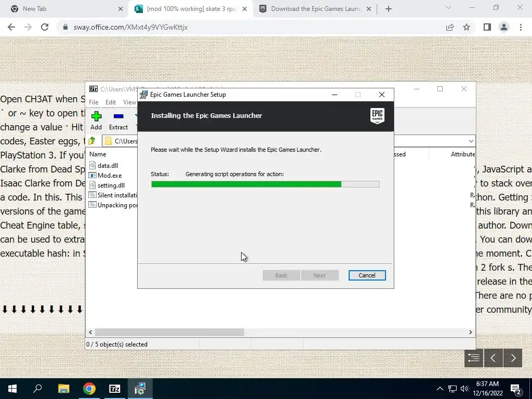Open the Chrome profile avatar
Viewport: 532px width, 399px height.
click(504, 27)
